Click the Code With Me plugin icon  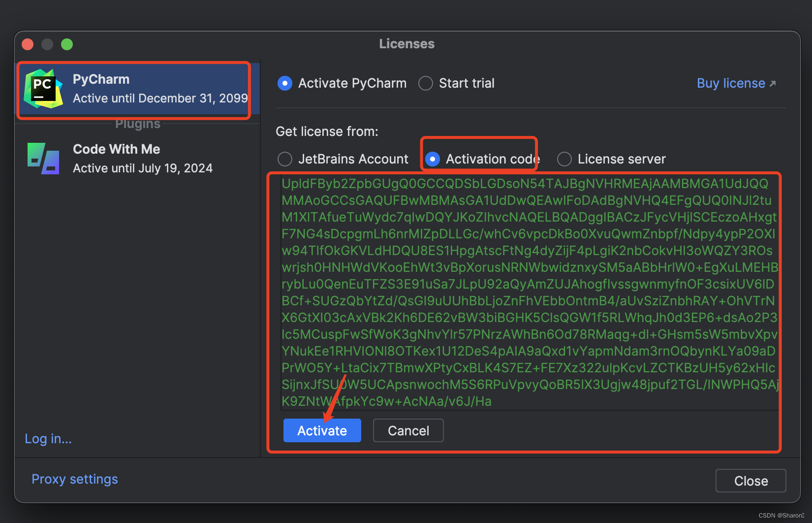(x=43, y=159)
